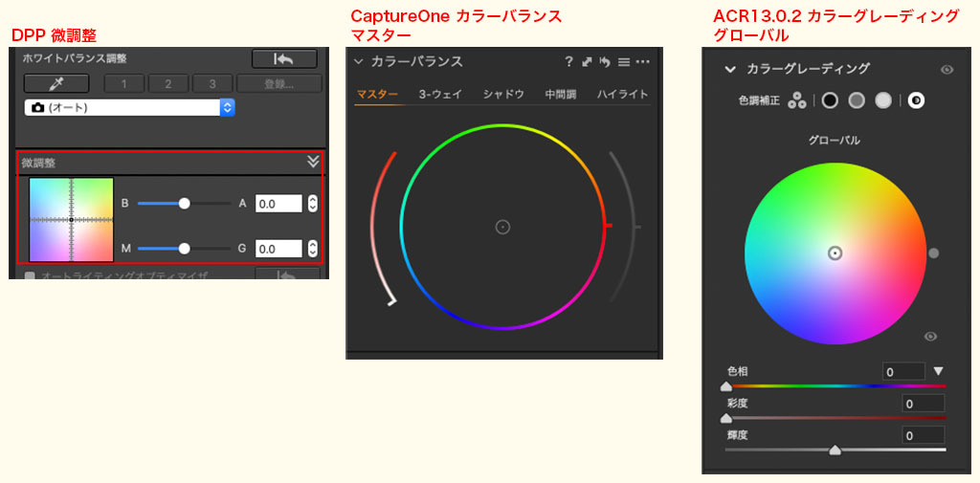Click the 色相 value field
Screen dimensions: 980x483
tap(903, 372)
